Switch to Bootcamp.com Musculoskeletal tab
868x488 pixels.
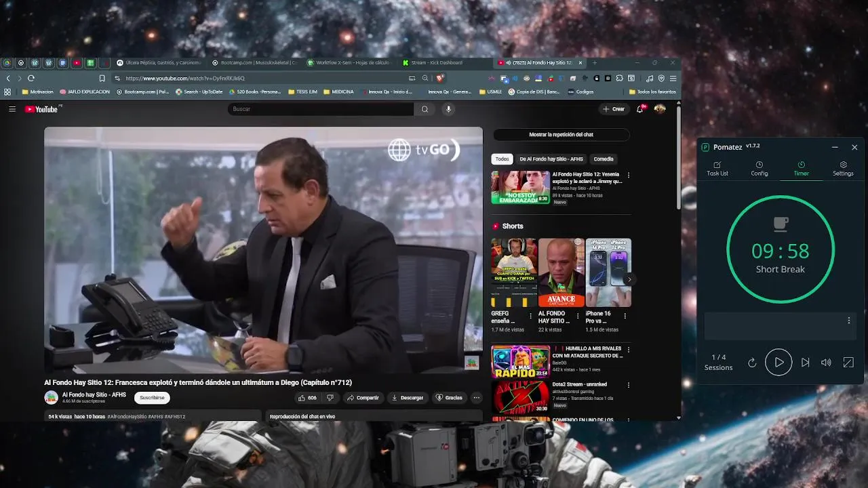click(x=254, y=62)
